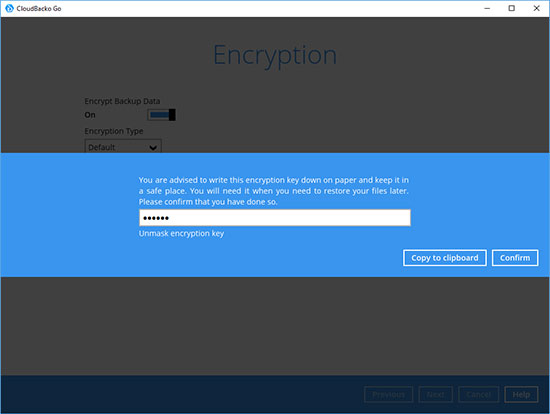Click the CloudBacko Go logo icon in title bar
Viewport: 550px width, 414px height.
point(9,8)
